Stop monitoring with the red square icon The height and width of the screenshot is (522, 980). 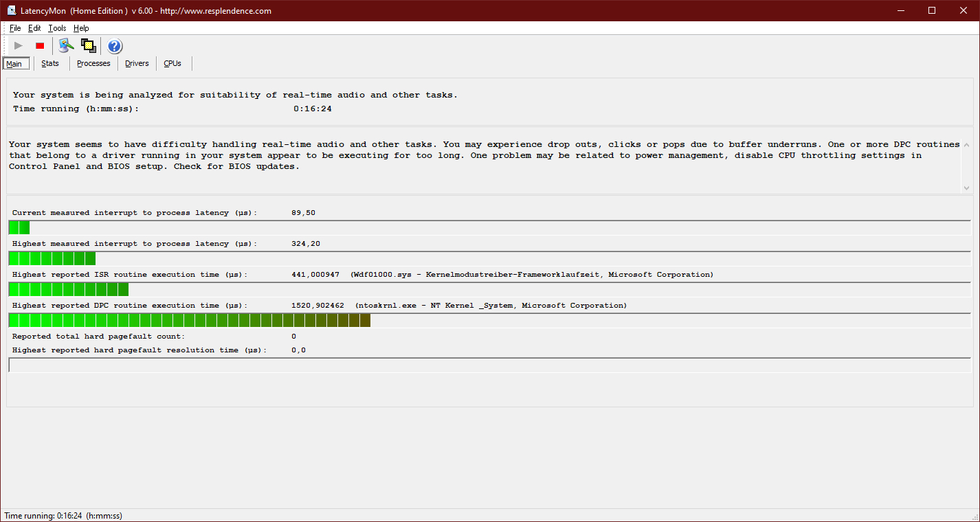click(x=40, y=46)
